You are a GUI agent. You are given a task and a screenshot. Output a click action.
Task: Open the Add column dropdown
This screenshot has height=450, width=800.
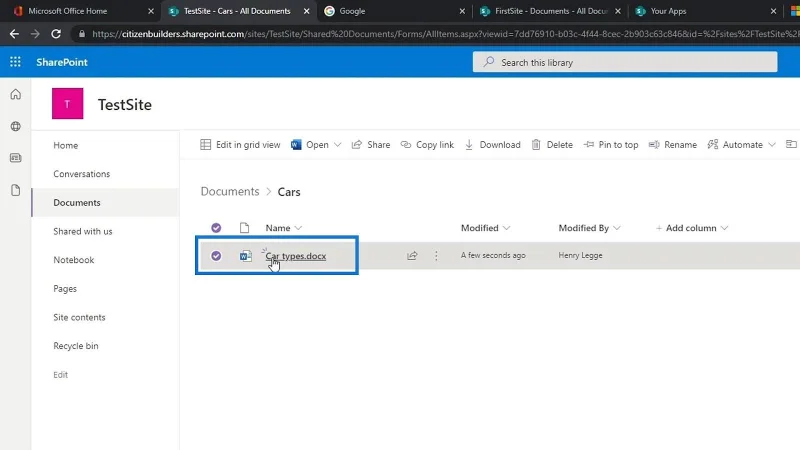tap(692, 228)
